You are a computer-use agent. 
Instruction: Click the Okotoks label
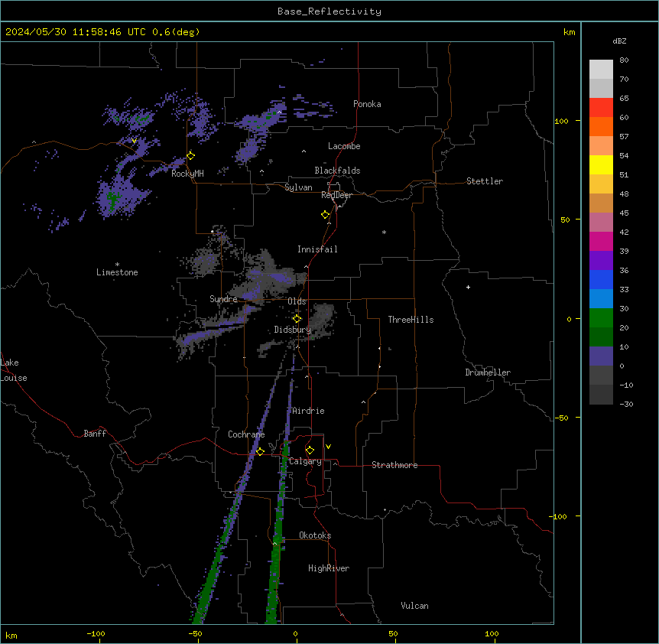tap(315, 535)
